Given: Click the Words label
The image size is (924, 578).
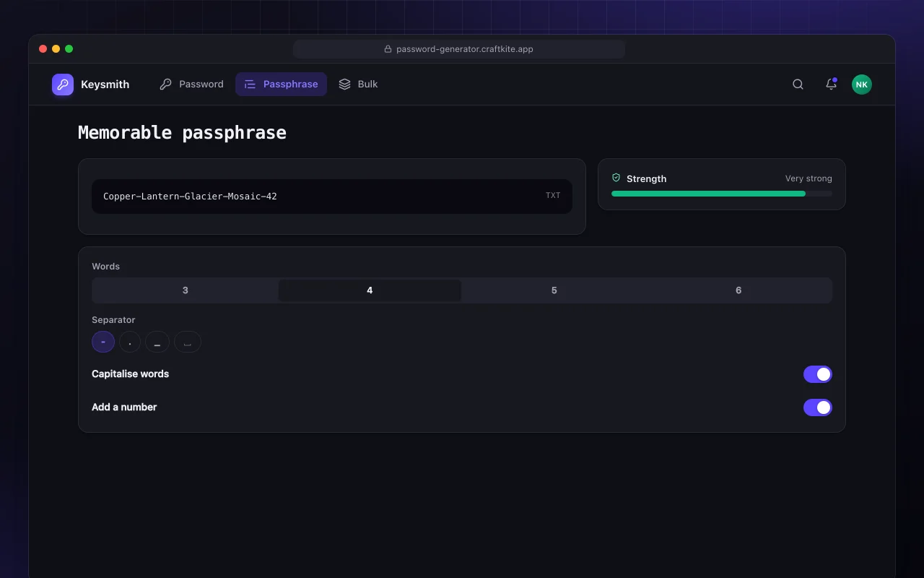Looking at the screenshot, I should pyautogui.click(x=105, y=267).
